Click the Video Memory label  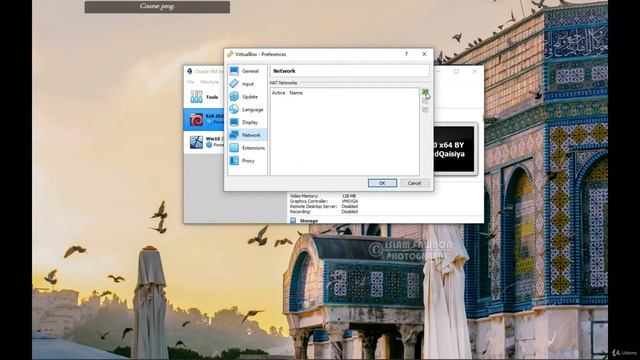pyautogui.click(x=304, y=196)
